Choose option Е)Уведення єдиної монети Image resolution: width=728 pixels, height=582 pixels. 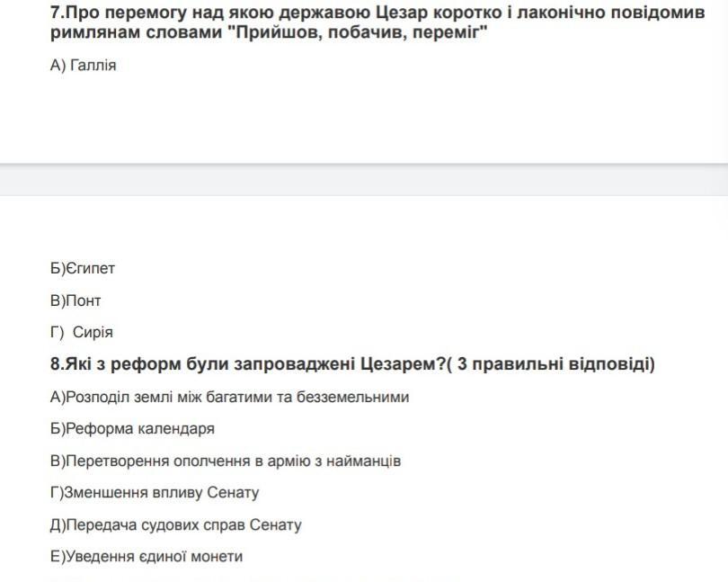[146, 557]
